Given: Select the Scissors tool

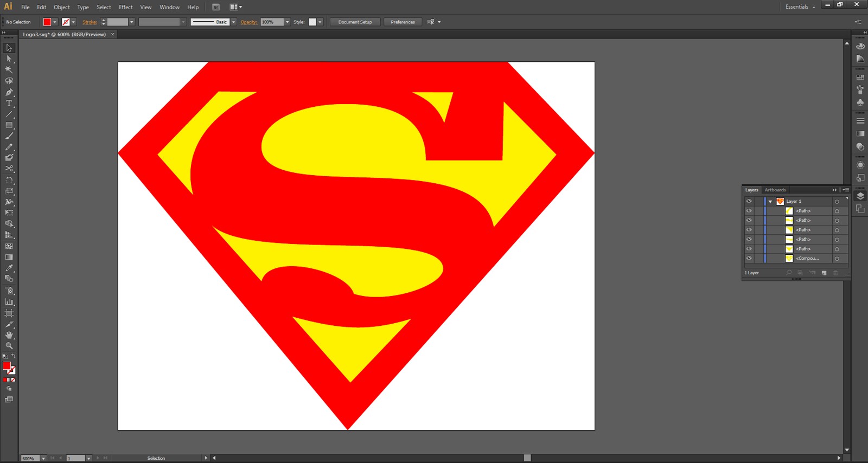Looking at the screenshot, I should click(x=9, y=169).
